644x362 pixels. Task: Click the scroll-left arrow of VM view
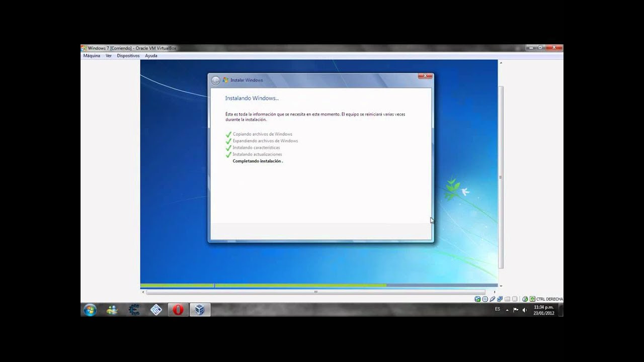tap(143, 292)
